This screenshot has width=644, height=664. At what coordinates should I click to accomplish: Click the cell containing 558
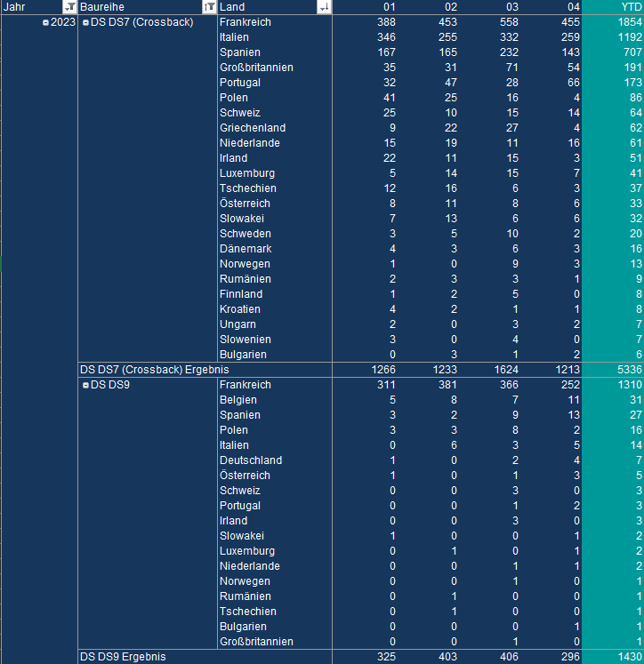pyautogui.click(x=510, y=22)
